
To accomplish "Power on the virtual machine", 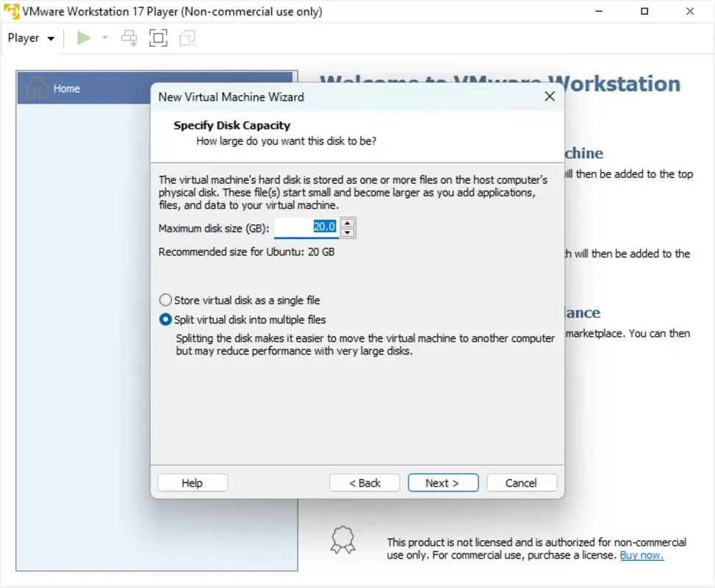I will tap(83, 37).
